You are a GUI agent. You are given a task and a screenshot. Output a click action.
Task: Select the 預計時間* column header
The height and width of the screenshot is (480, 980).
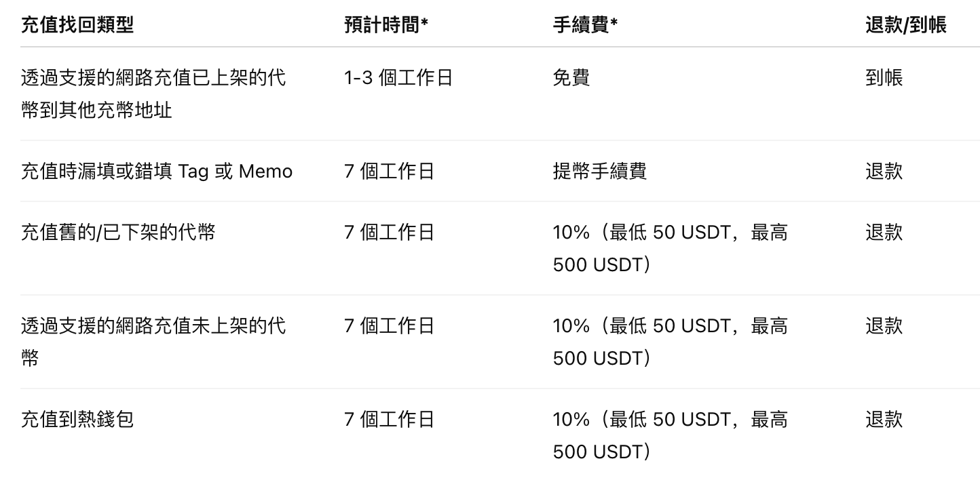[386, 25]
